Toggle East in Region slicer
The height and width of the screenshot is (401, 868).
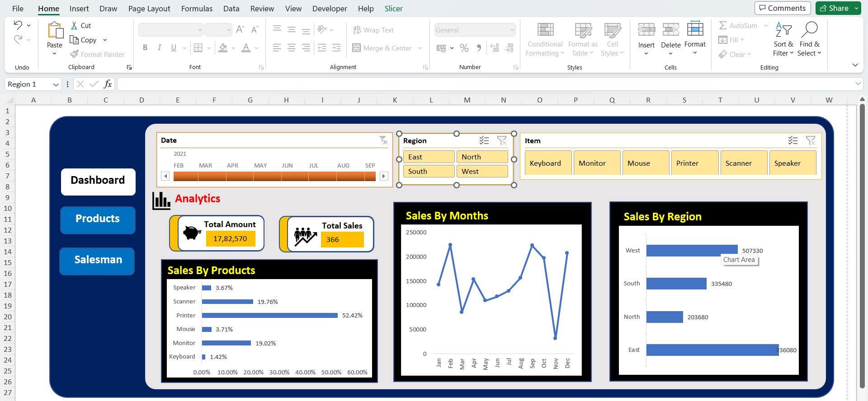(x=429, y=157)
